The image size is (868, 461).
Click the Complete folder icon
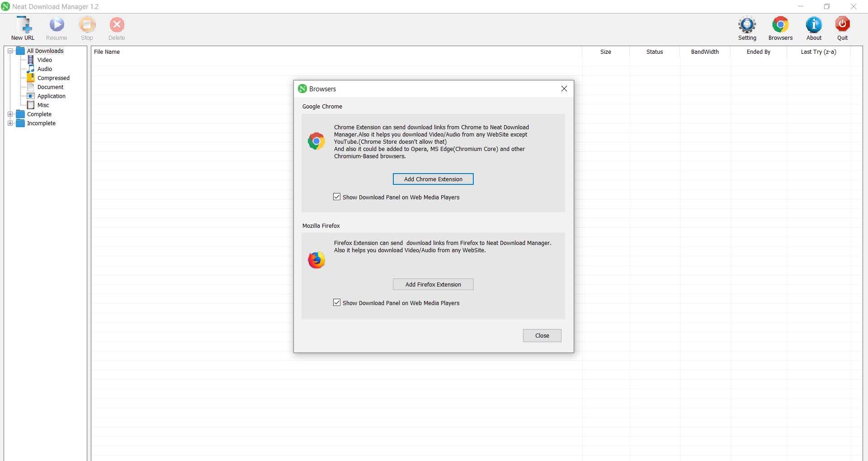coord(20,114)
